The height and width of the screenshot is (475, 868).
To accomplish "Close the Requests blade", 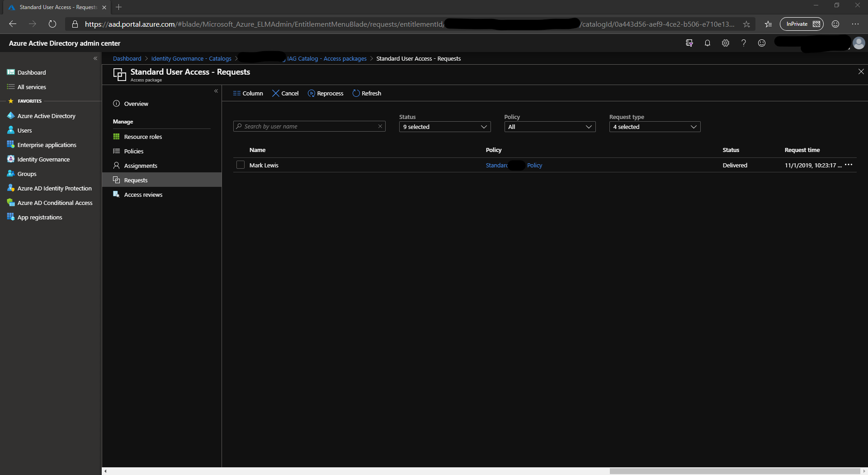I will point(861,71).
